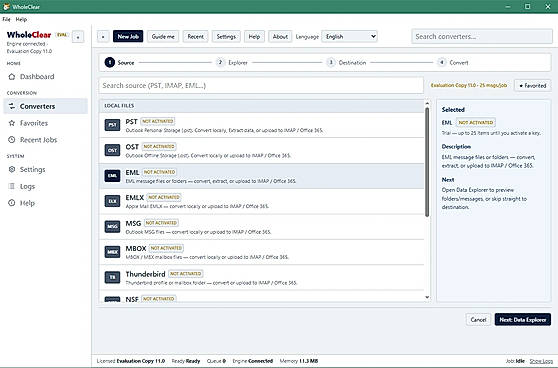Image resolution: width=558 pixels, height=368 pixels.
Task: Open Logs label in sidebar
Action: tap(27, 186)
